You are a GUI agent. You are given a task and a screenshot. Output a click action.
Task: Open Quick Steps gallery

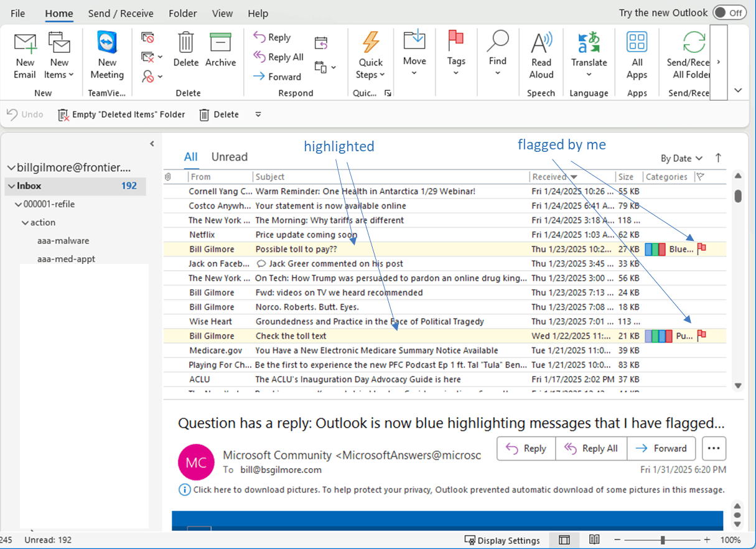(371, 56)
